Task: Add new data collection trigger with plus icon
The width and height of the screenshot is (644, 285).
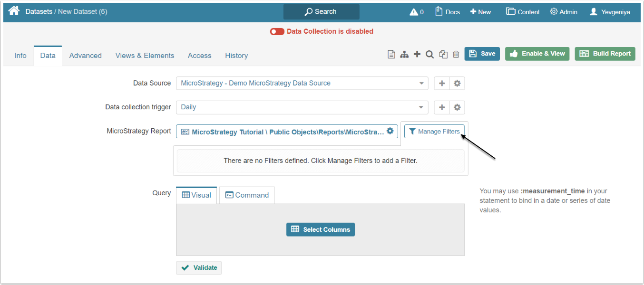Action: [x=442, y=107]
